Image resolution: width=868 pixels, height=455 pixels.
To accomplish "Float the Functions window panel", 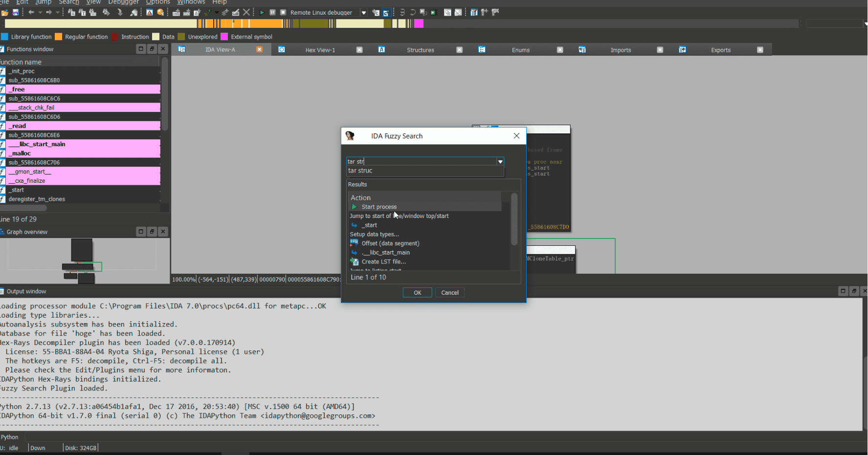I will pos(152,49).
